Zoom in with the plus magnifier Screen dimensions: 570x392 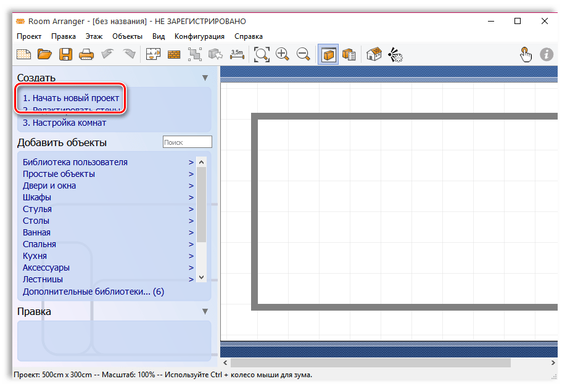click(x=283, y=54)
